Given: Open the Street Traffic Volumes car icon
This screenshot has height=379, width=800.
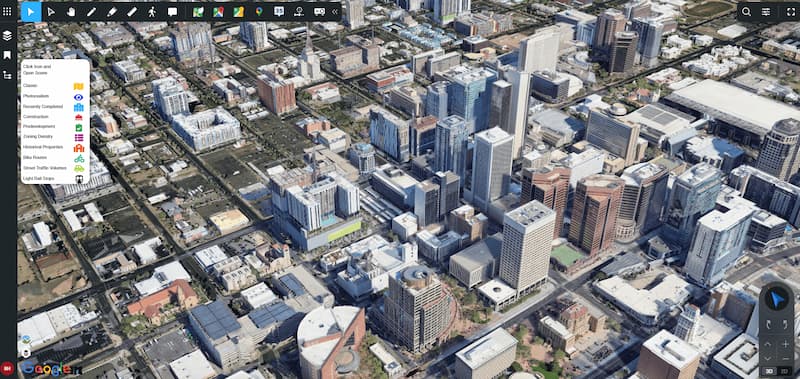Looking at the screenshot, I should 79,168.
